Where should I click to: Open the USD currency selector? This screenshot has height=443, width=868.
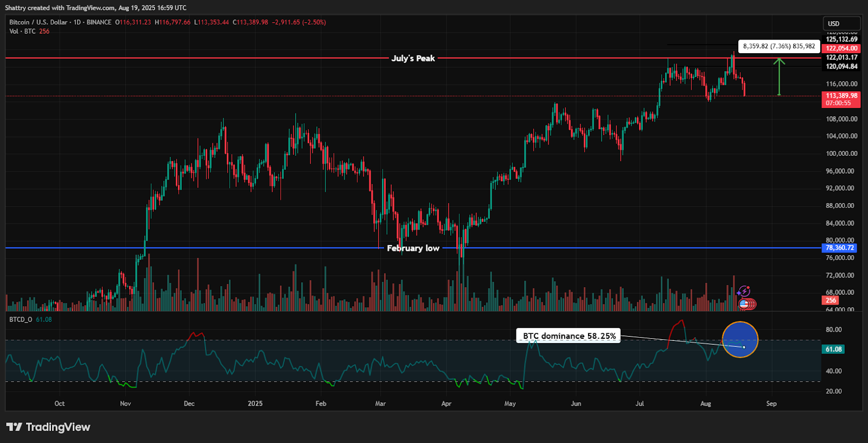coord(841,23)
